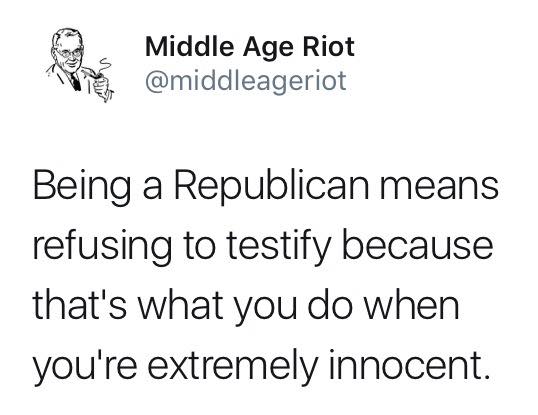This screenshot has height=415, width=538.
Task: Click the man's necktie in the avatar
Action: pos(75,82)
